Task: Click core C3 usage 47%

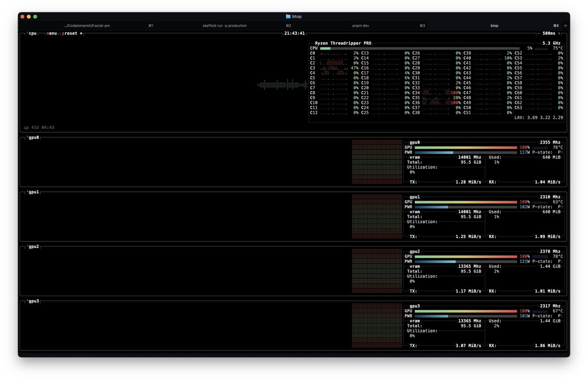Action: tap(355, 68)
